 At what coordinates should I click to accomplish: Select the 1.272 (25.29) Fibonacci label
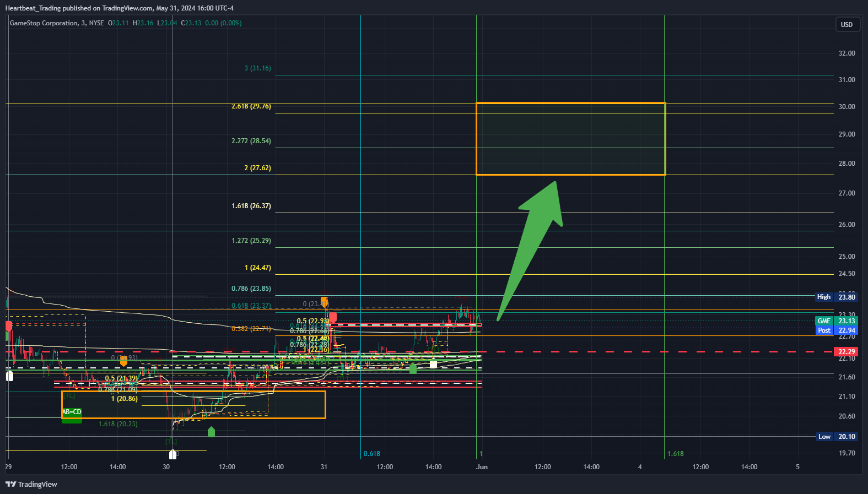click(251, 241)
